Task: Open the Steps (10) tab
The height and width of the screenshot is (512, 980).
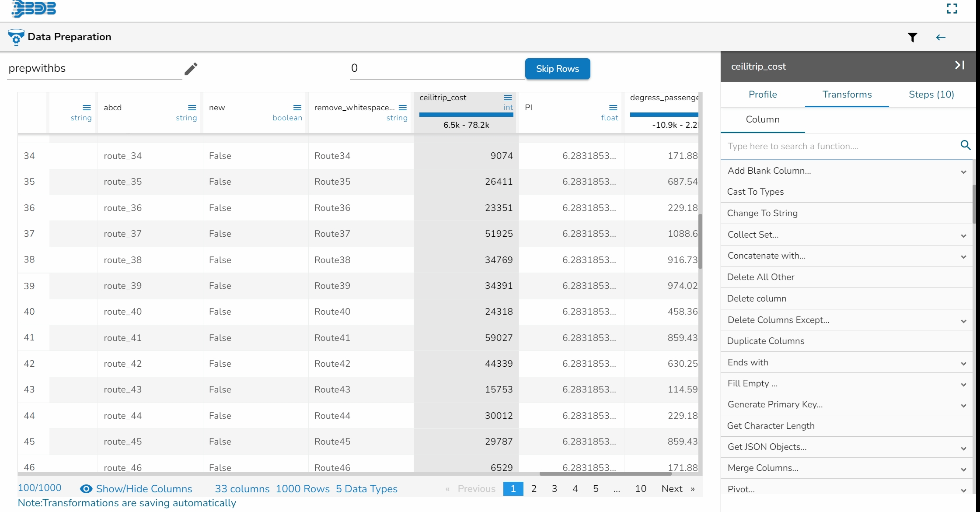Action: (931, 95)
